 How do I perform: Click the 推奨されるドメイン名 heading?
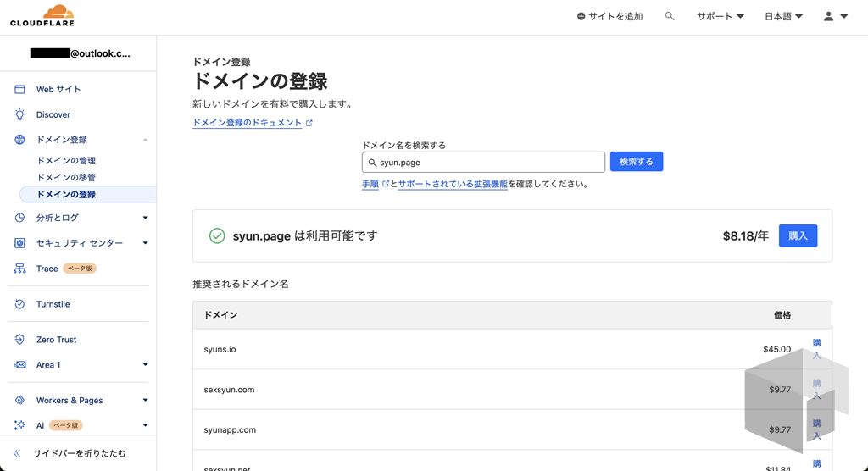pos(240,284)
